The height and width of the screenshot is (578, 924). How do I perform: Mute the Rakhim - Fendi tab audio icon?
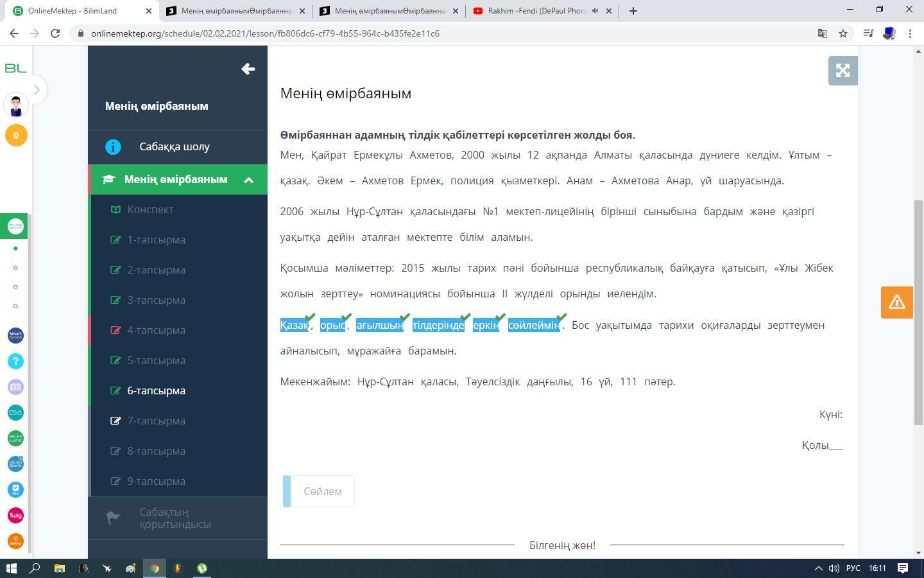(x=595, y=11)
